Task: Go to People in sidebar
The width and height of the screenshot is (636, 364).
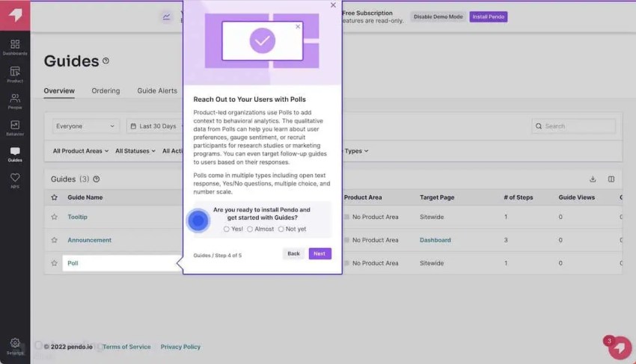Action: pyautogui.click(x=15, y=101)
